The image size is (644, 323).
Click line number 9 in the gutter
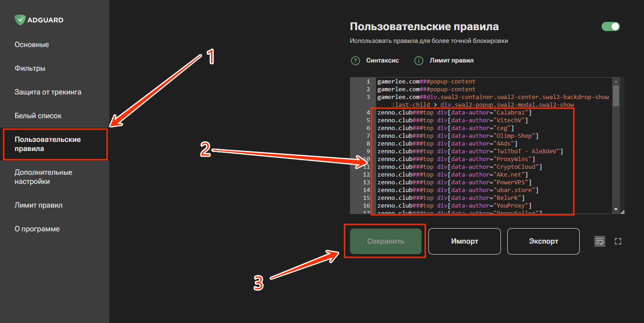point(368,151)
